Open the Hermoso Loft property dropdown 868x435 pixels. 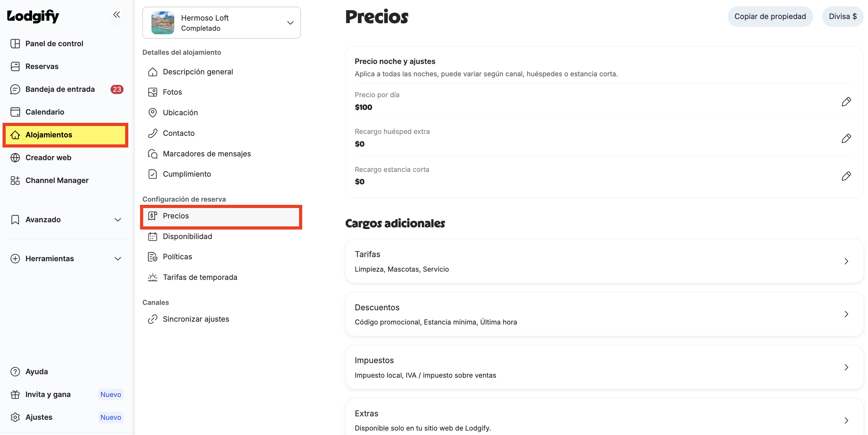[x=221, y=23]
